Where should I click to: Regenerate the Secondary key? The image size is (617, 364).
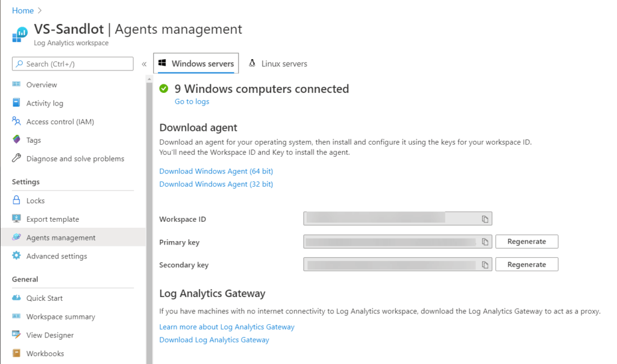pyautogui.click(x=527, y=265)
